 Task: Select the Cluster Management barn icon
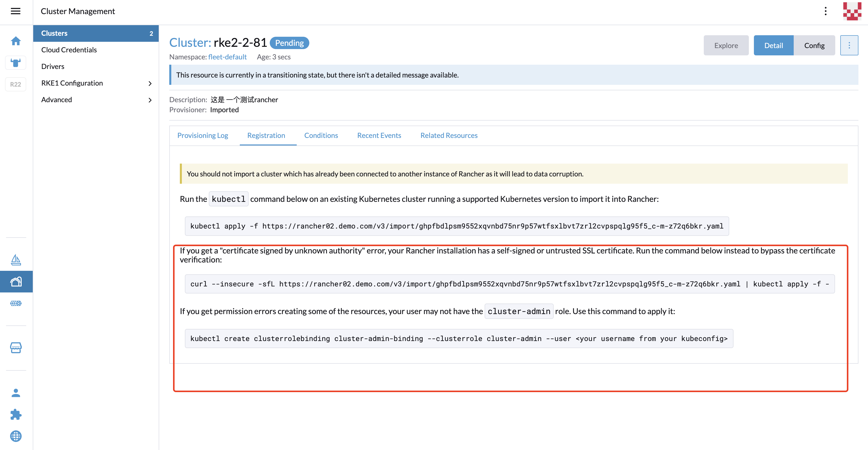(16, 281)
